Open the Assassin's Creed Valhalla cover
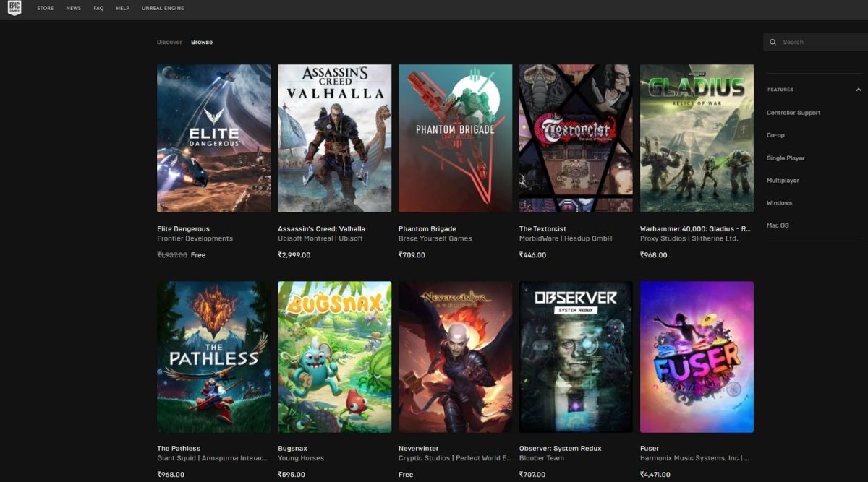Image resolution: width=868 pixels, height=482 pixels. [x=334, y=138]
